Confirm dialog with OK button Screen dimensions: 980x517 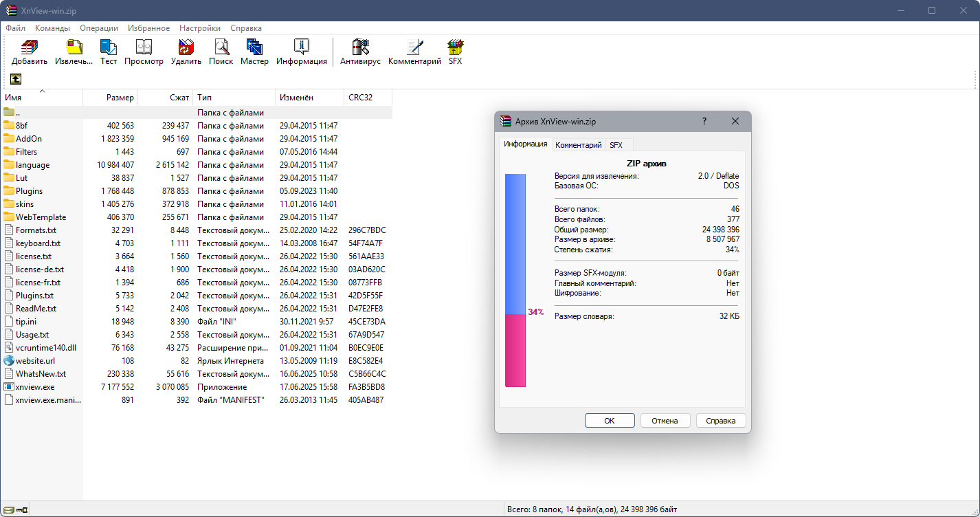pos(610,421)
